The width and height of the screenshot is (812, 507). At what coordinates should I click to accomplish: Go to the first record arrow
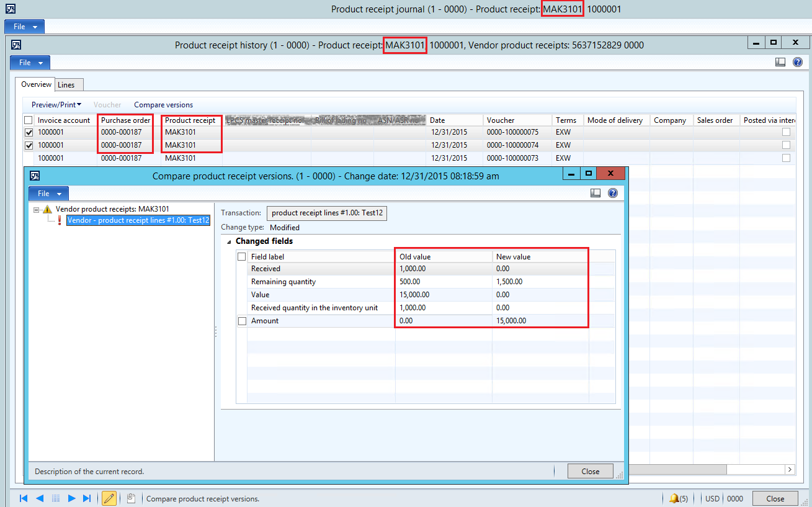(24, 498)
